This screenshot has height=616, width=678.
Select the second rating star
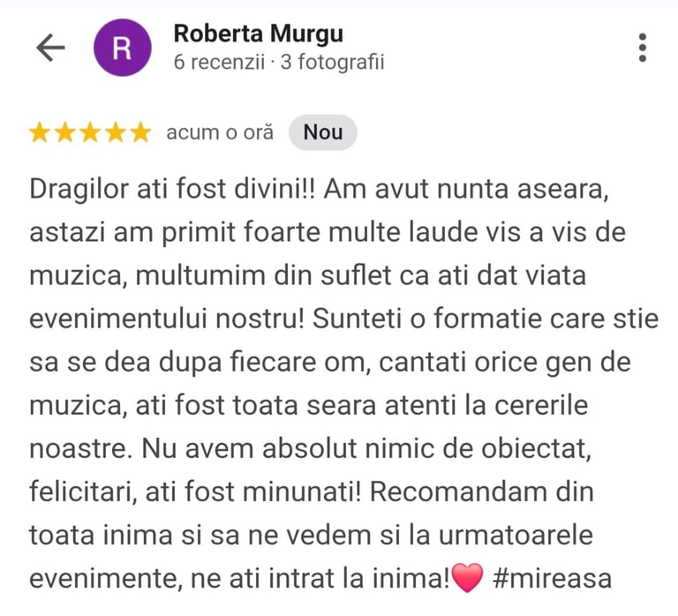tap(64, 132)
